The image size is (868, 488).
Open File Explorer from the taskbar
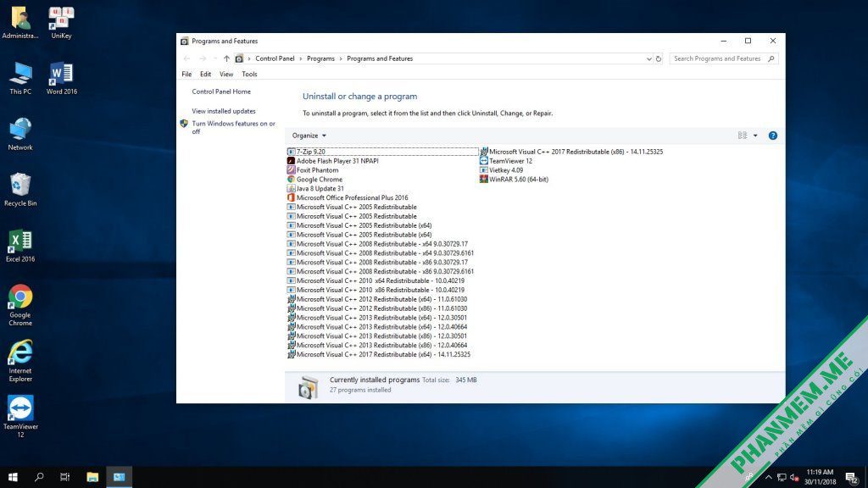(92, 477)
